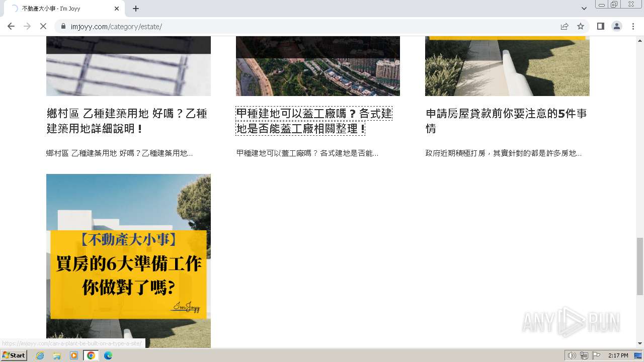Open File Explorer from the taskbar
Screen dimensions: 644x362
coord(57,355)
